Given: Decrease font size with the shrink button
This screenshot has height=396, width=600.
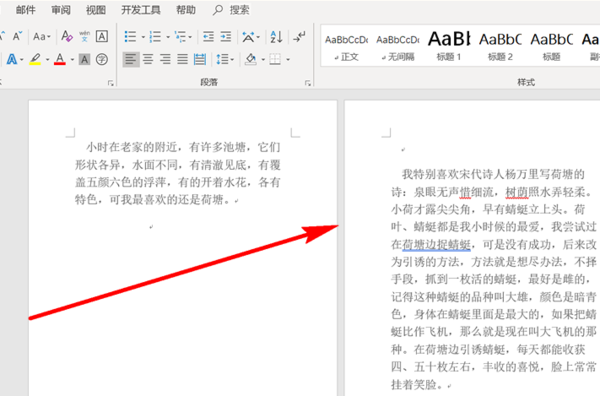Looking at the screenshot, I should (17, 37).
